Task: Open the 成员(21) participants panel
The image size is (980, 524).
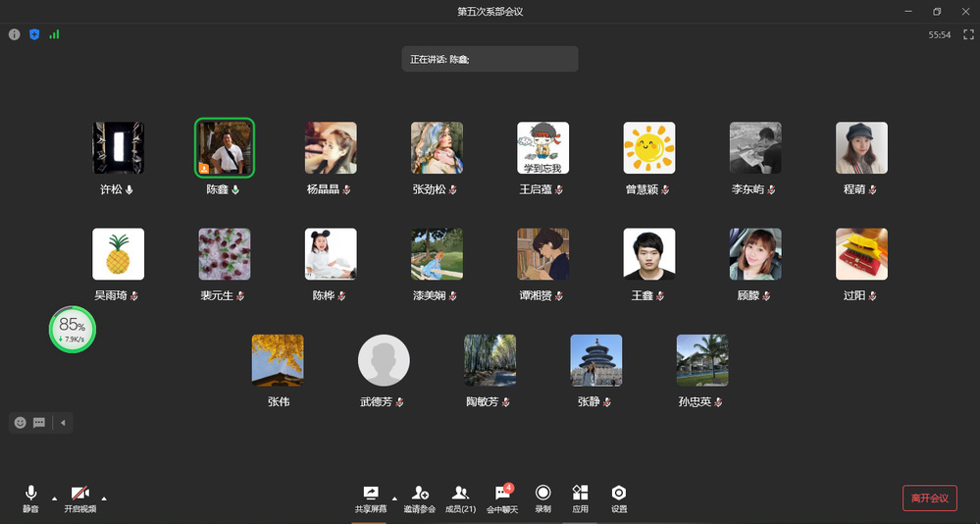Action: point(460,498)
